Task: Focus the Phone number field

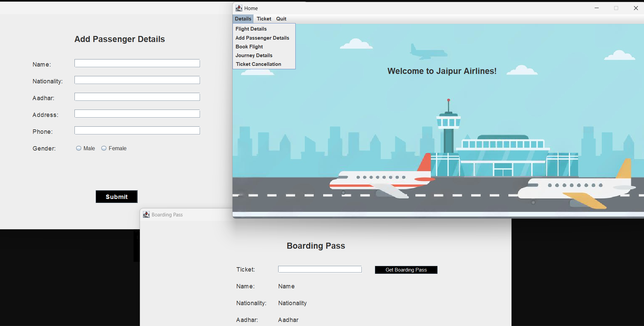Action: point(137,130)
